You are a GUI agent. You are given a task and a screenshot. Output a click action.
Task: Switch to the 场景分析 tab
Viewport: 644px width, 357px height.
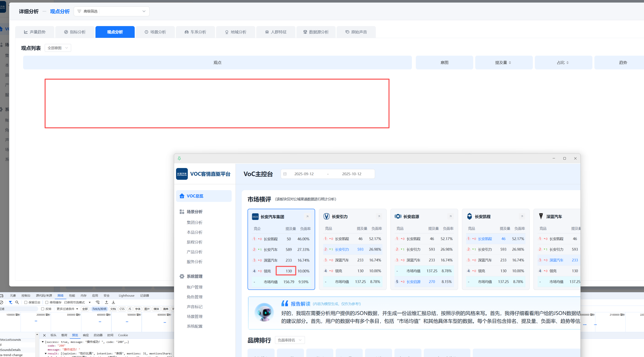point(155,32)
